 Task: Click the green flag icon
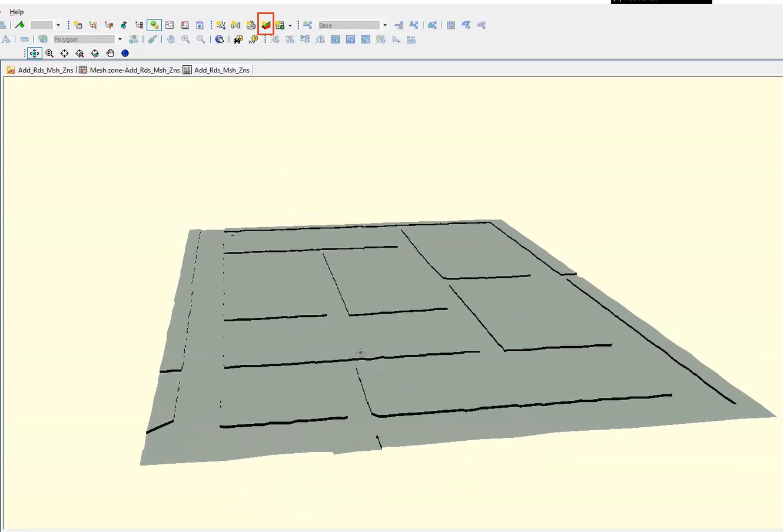20,25
